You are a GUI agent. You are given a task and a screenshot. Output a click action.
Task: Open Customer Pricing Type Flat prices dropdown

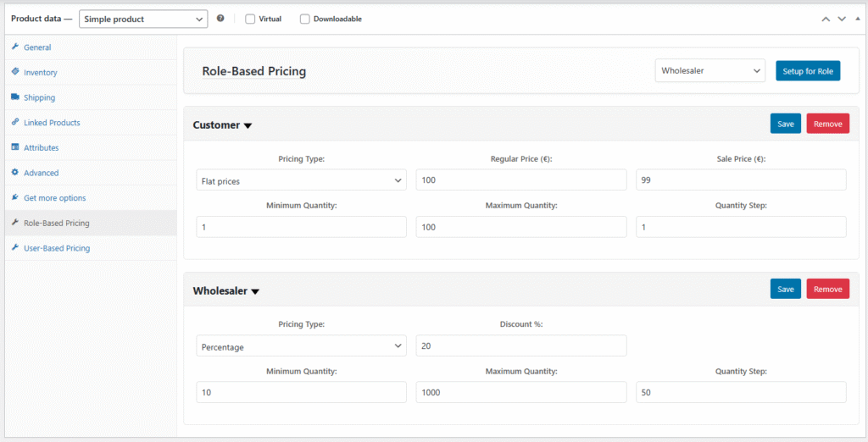301,180
